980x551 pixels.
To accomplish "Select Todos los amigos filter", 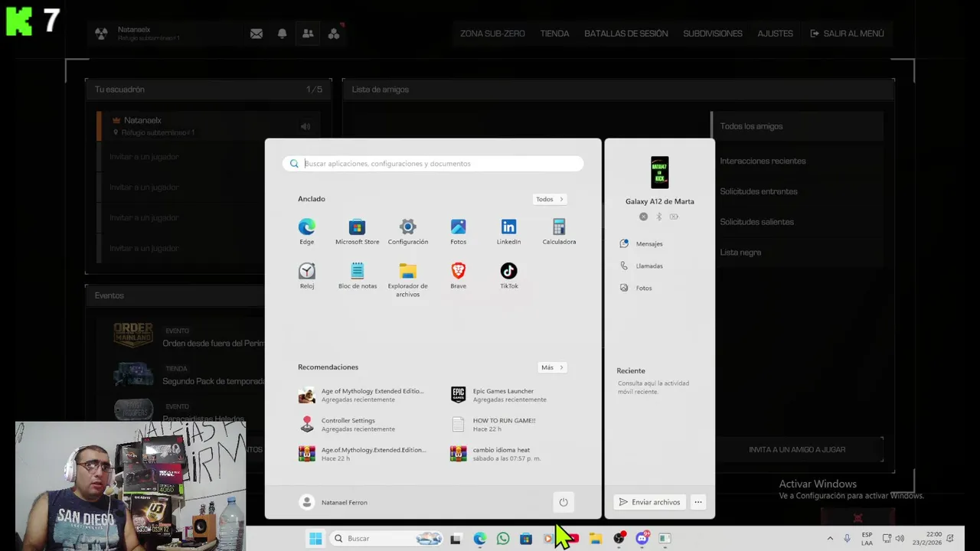I will 797,126.
